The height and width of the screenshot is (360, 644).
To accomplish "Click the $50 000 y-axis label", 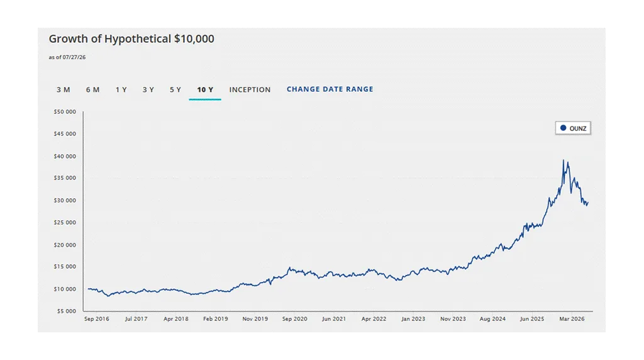I will click(65, 112).
